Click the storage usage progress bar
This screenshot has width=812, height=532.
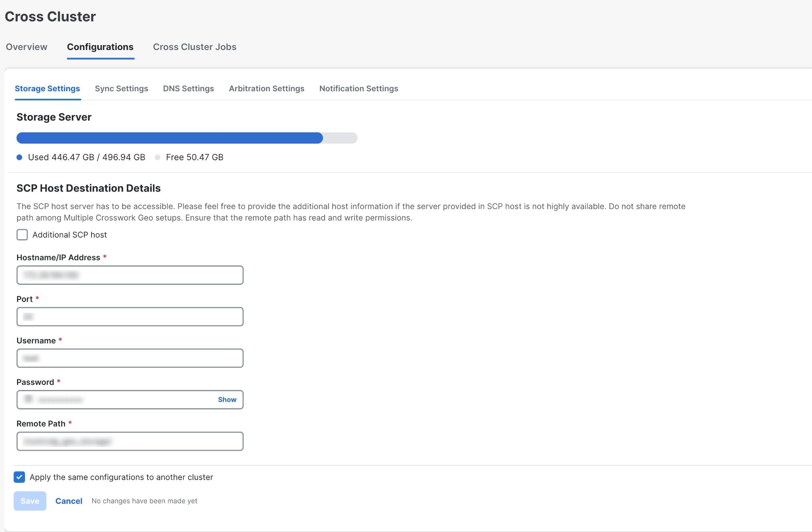[186, 138]
